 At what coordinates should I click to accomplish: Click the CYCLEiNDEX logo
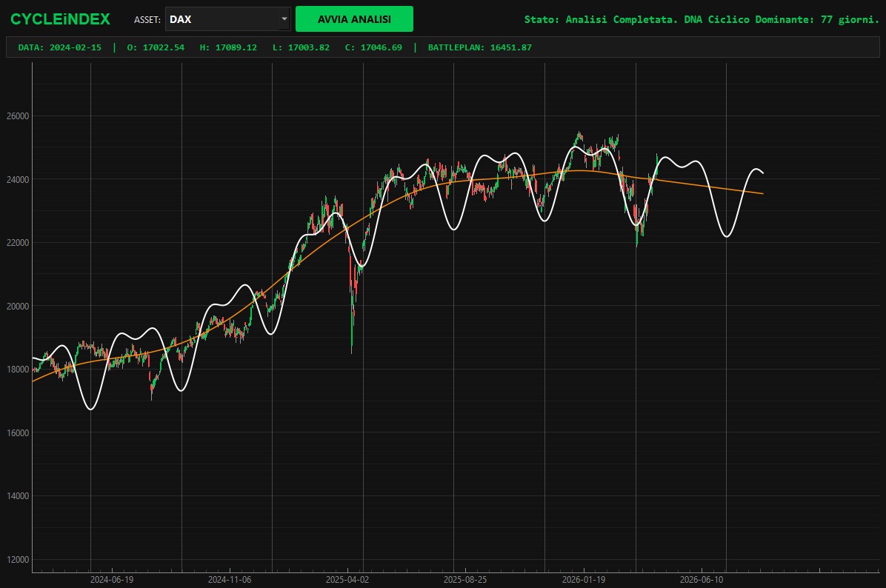[x=60, y=19]
